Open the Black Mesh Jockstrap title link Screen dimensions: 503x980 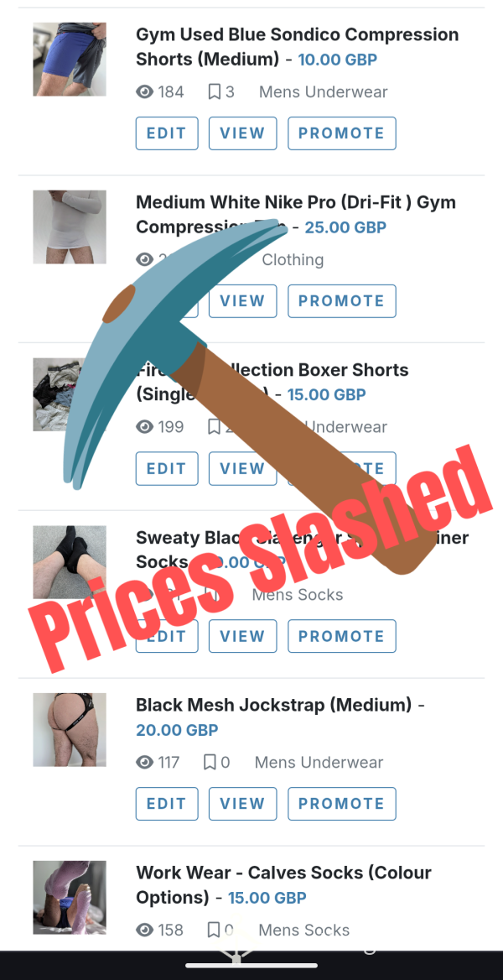(273, 705)
